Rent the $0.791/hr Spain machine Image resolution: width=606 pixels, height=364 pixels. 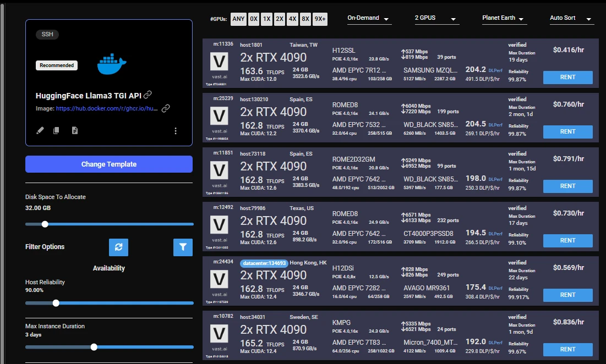(567, 186)
